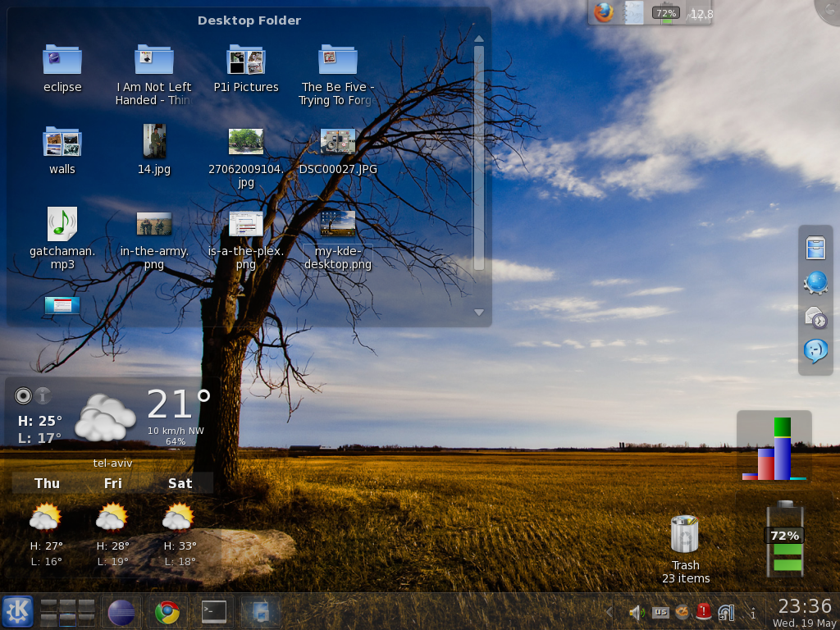The height and width of the screenshot is (630, 840).
Task: Toggle the 'us' keyboard layout indicator
Action: tap(660, 612)
